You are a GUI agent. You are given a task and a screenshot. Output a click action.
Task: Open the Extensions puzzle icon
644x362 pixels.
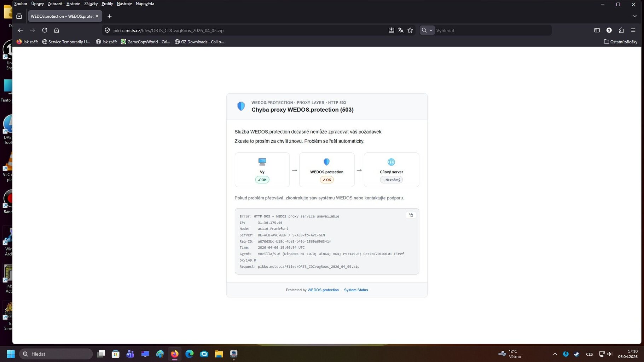pos(621,30)
